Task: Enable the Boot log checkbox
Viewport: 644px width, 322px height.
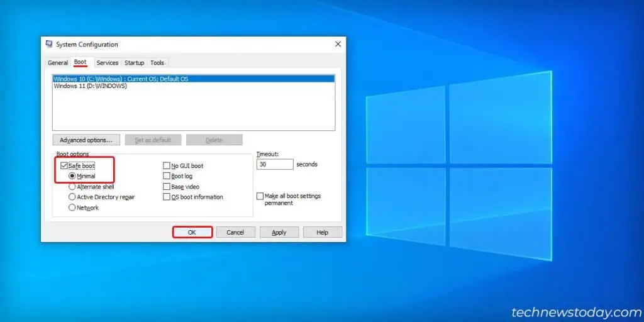Action: [166, 176]
